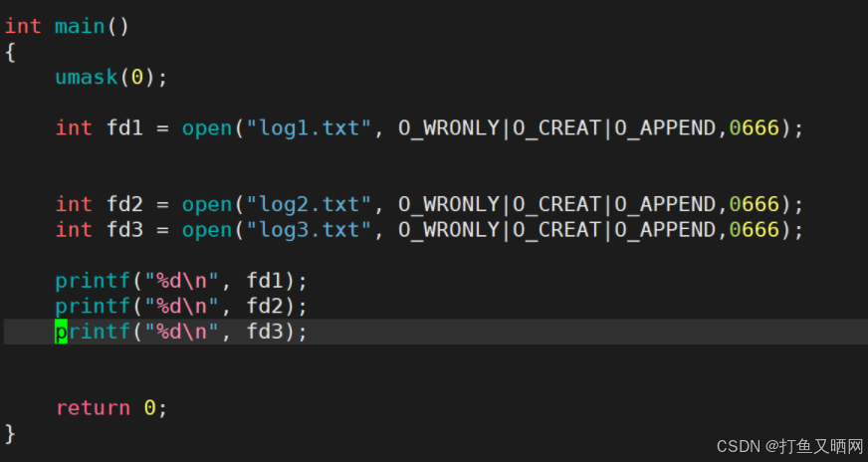Click the variable name fd2 in its declaration
Screen dimensions: 868x462
coord(124,204)
